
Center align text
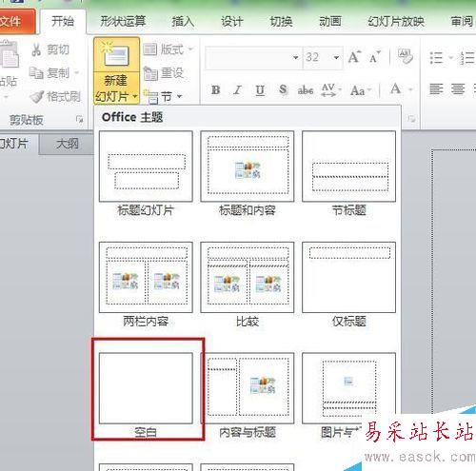pyautogui.click(x=458, y=89)
